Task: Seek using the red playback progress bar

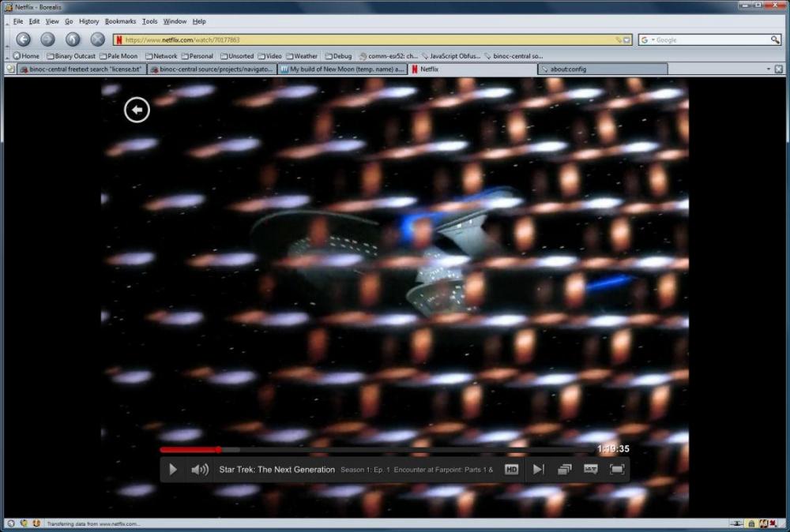Action: coord(190,450)
